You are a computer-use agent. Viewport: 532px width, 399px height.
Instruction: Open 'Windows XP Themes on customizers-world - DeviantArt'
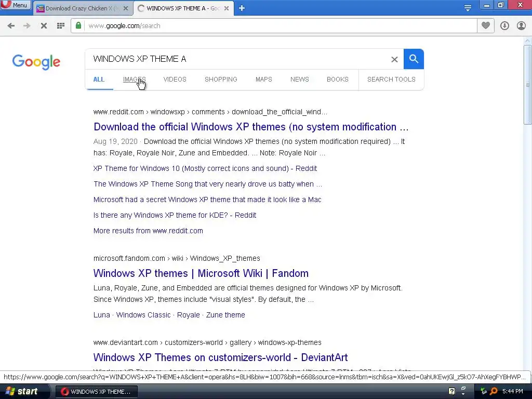point(220,357)
